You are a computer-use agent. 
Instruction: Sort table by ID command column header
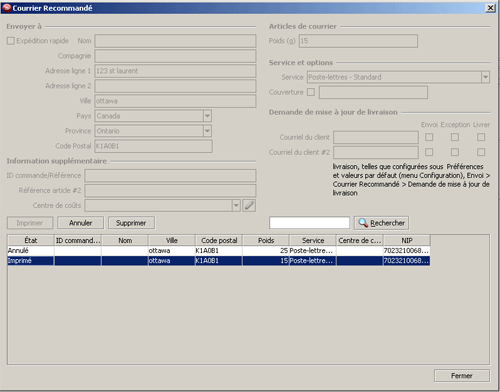click(x=78, y=240)
